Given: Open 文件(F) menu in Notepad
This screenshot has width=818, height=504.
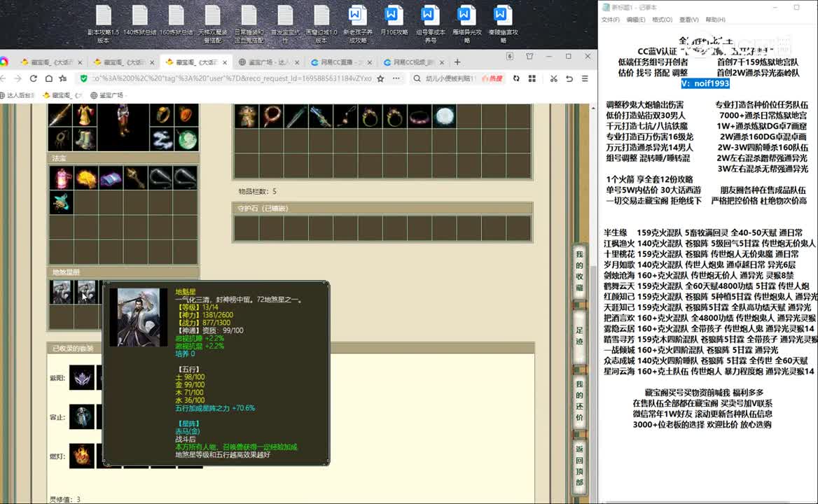Looking at the screenshot, I should tap(611, 20).
